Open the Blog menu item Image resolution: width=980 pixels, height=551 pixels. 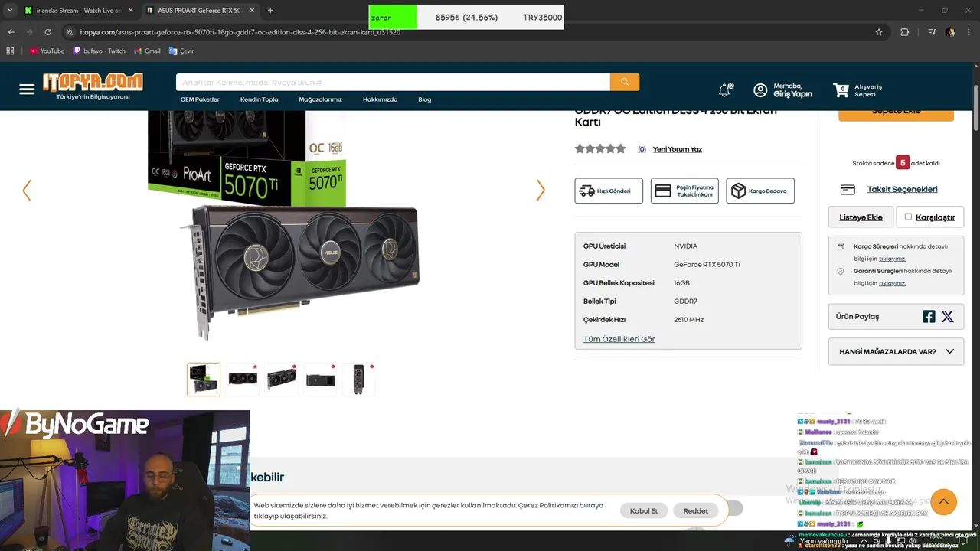tap(425, 99)
